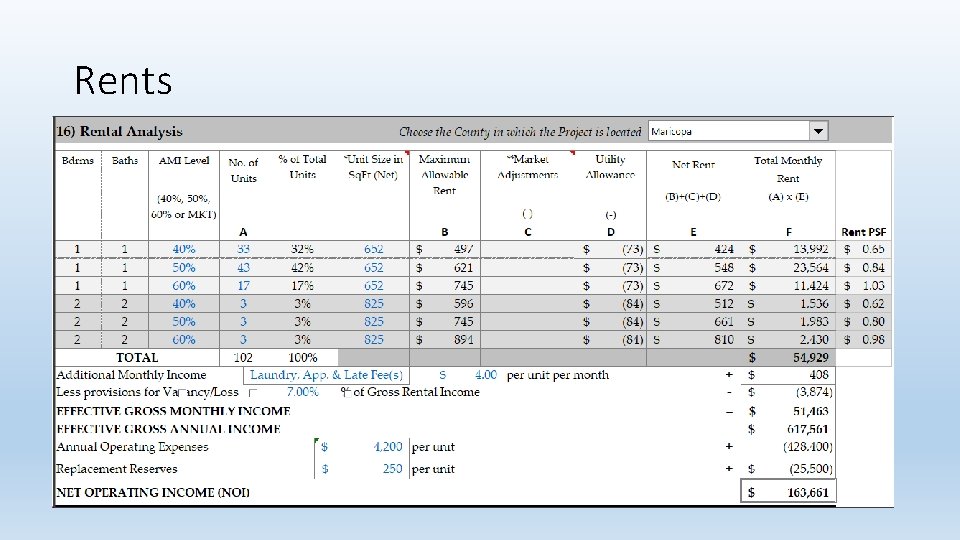The image size is (960, 540).
Task: Select the 4.00 per unit per month value
Action: coord(486,375)
